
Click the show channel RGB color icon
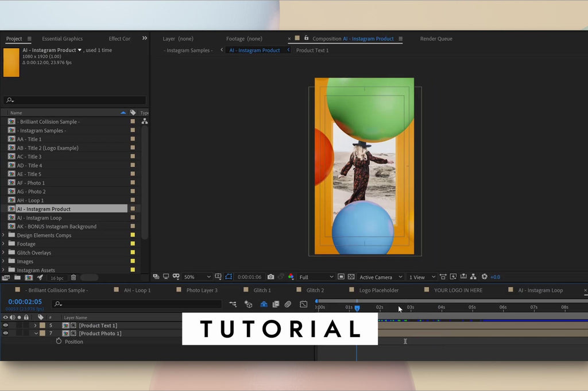(x=291, y=277)
